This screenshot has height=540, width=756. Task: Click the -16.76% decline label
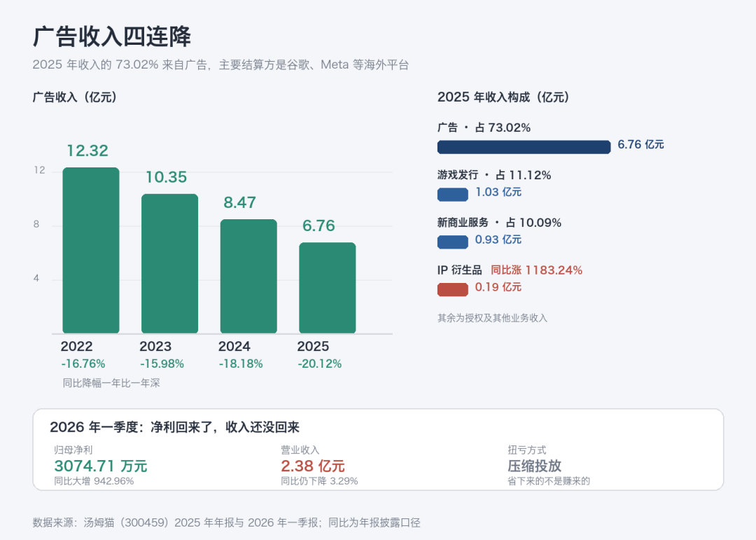tap(83, 364)
